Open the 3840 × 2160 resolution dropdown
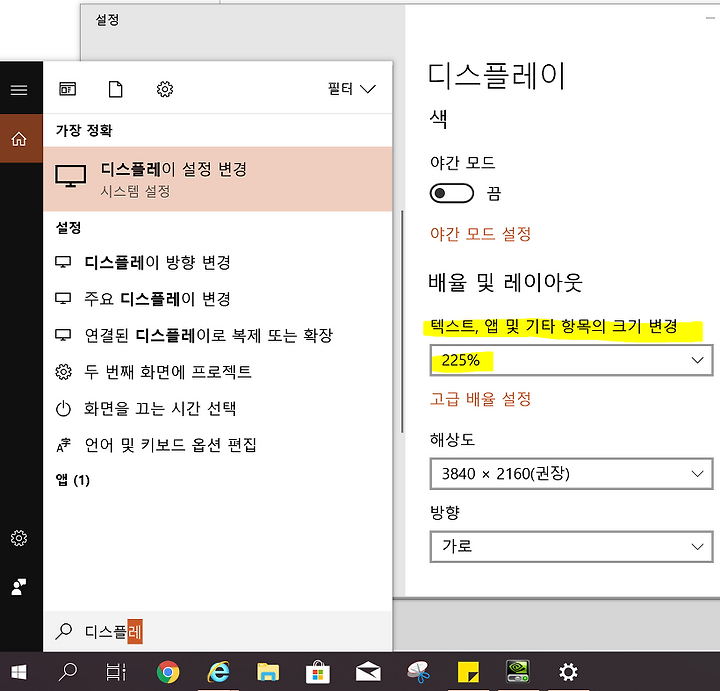Image resolution: width=720 pixels, height=691 pixels. pos(571,473)
